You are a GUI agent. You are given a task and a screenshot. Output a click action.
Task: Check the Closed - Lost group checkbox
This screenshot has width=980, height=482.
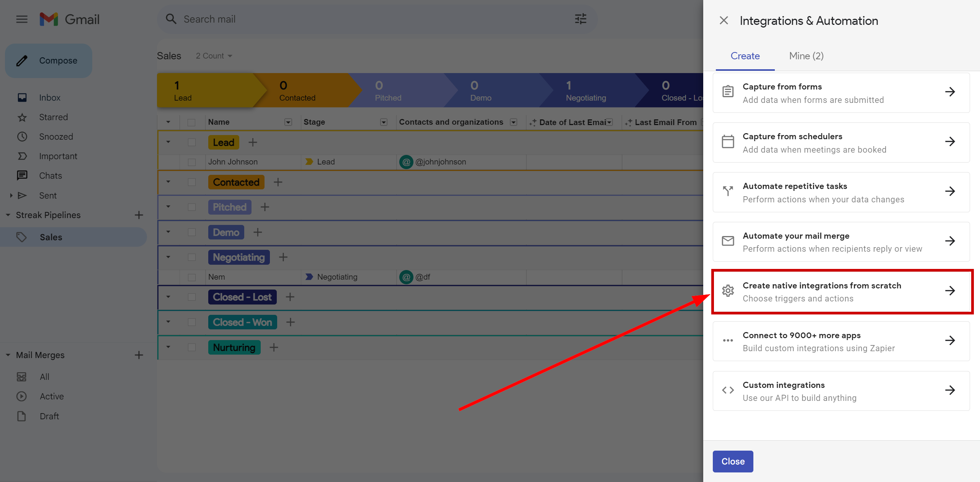191,297
